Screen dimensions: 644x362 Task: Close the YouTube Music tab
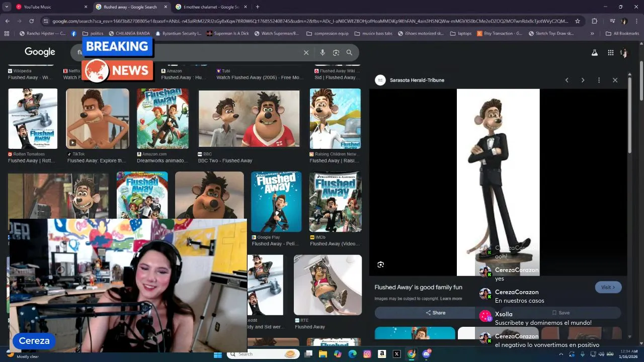86,7
